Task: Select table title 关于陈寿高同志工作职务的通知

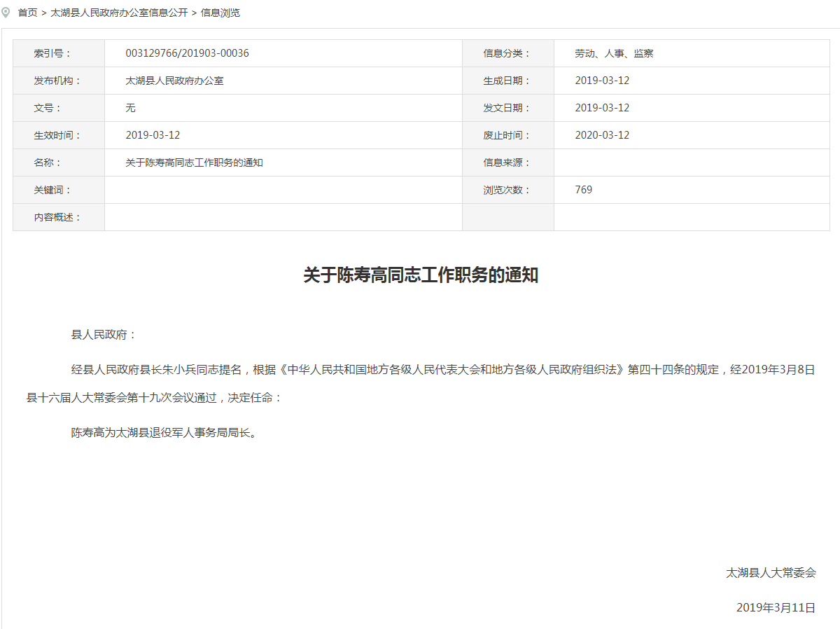Action: [194, 163]
